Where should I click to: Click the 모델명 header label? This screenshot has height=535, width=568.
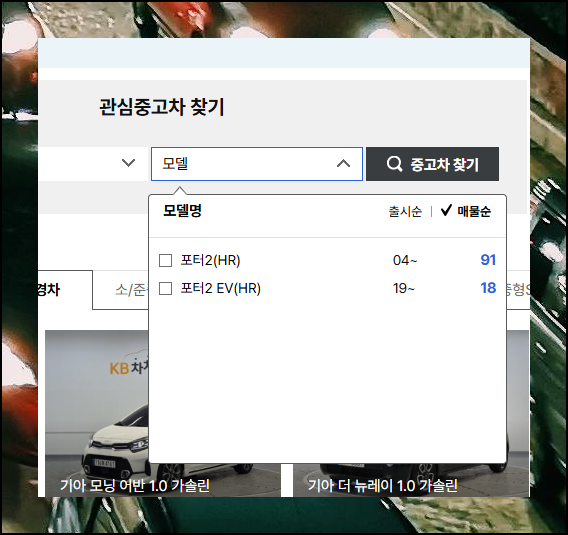coord(182,211)
